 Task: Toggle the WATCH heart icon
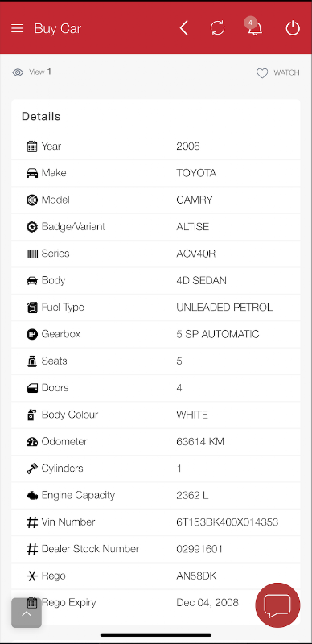pyautogui.click(x=262, y=73)
